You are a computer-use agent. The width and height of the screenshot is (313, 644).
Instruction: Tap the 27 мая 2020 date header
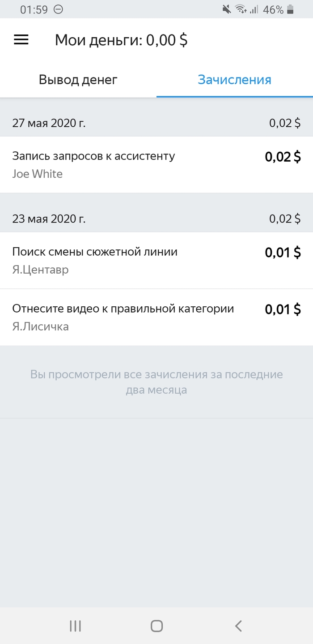tap(49, 124)
